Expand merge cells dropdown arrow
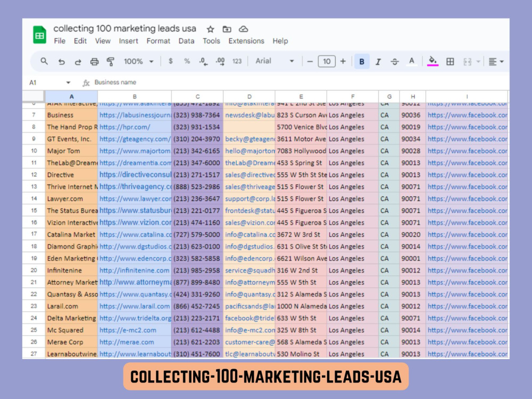 coord(478,61)
